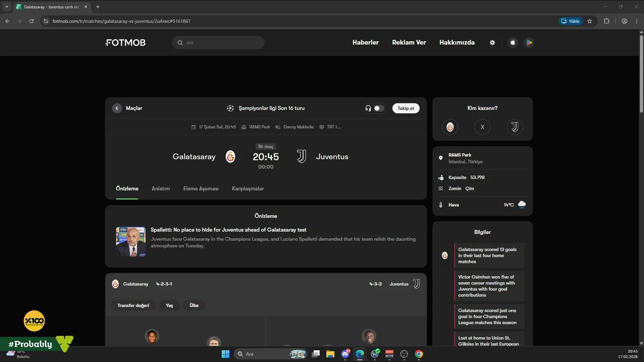Screen dimensions: 644x362
Task: Open the Spalletti article thumbnail
Action: 131,241
